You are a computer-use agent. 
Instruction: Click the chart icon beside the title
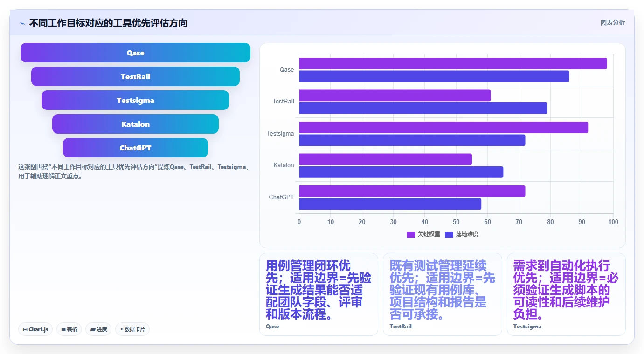click(22, 23)
